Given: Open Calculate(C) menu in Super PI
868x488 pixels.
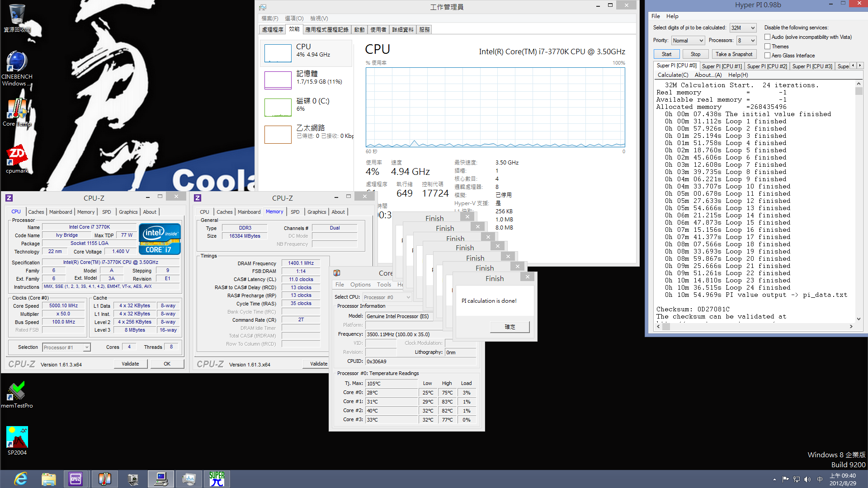Looking at the screenshot, I should tap(673, 75).
